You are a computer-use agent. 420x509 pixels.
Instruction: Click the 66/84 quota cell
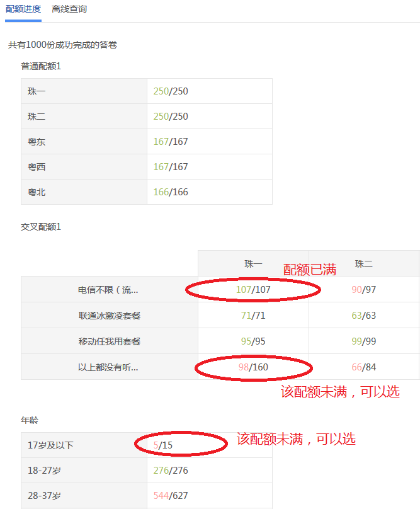[364, 367]
